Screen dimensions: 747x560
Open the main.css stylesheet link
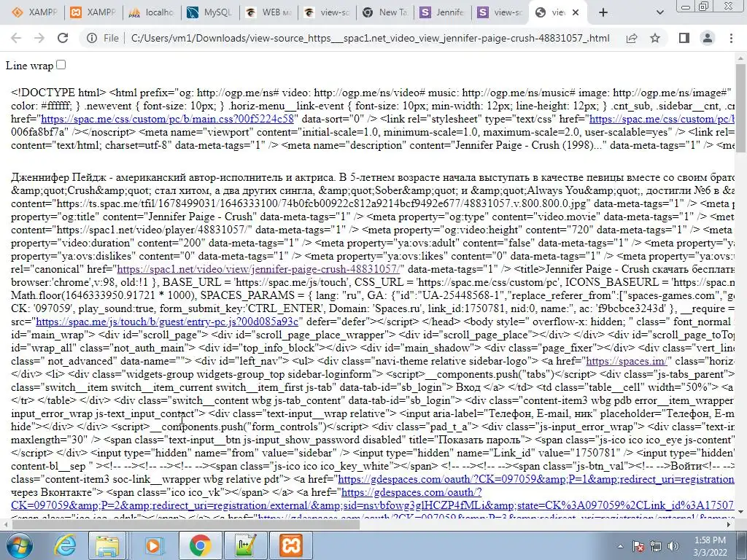167,119
